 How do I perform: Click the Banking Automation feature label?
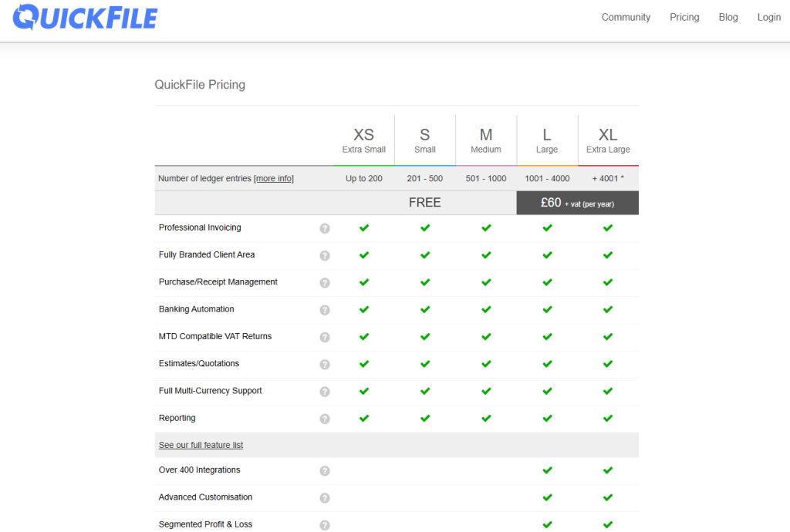[x=196, y=309]
